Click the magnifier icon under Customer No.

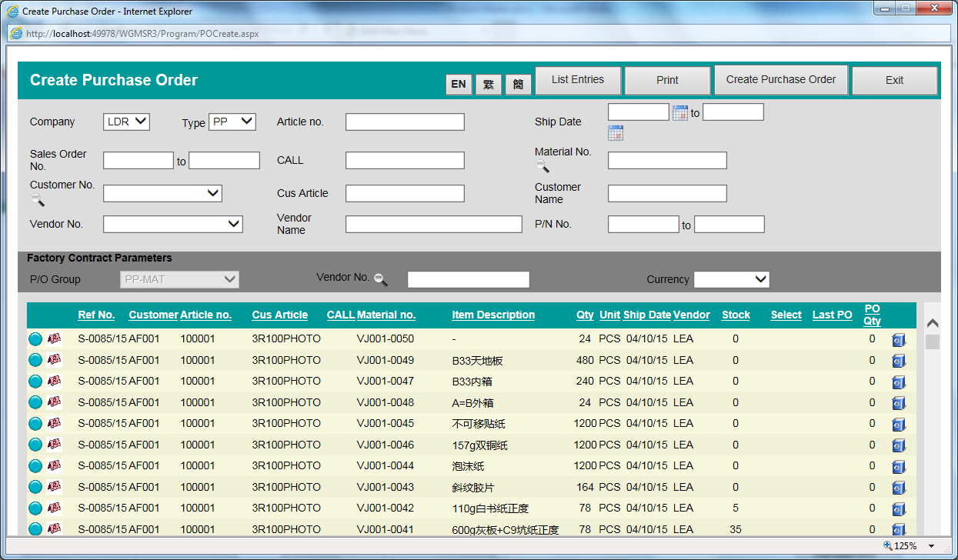[38, 200]
